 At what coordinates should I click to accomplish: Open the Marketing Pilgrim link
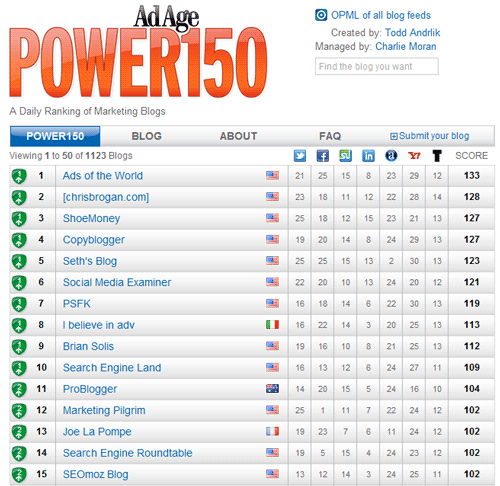[104, 410]
